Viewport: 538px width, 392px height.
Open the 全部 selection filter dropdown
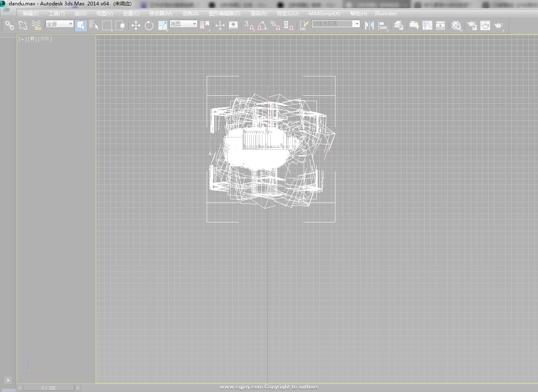[59, 24]
